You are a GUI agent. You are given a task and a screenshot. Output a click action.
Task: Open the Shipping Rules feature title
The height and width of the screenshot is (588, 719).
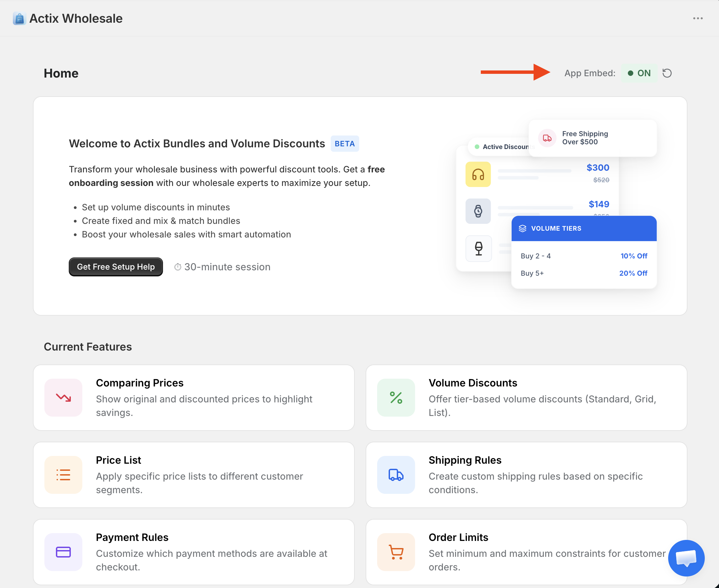point(465,460)
